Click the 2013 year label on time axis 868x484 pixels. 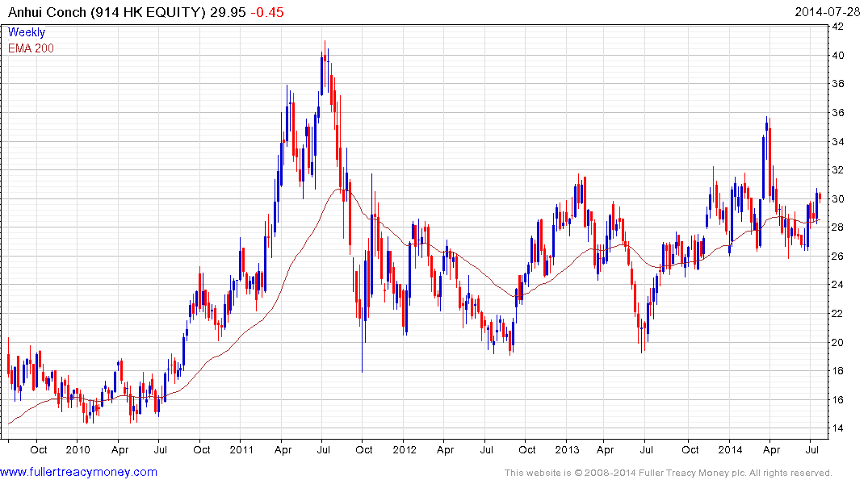tap(567, 449)
